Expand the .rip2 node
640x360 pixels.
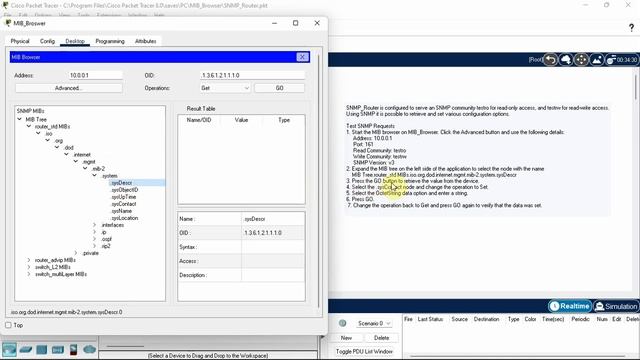pos(94,246)
